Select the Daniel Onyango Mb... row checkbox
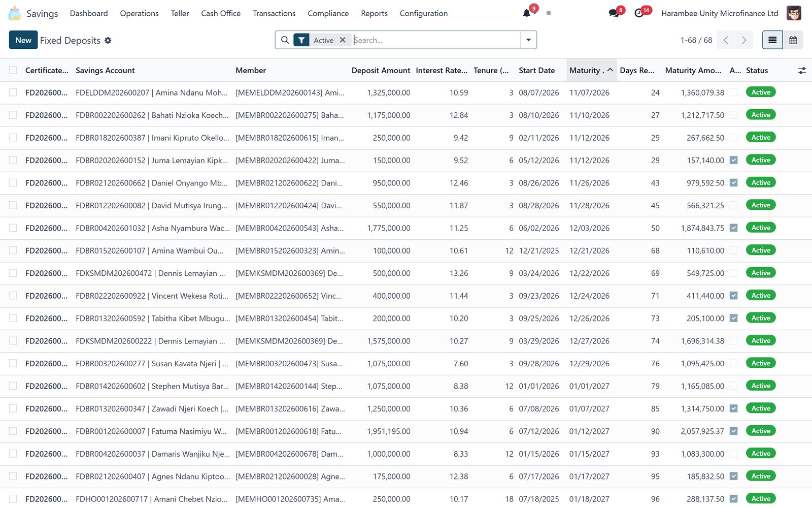812x508 pixels. (x=13, y=183)
